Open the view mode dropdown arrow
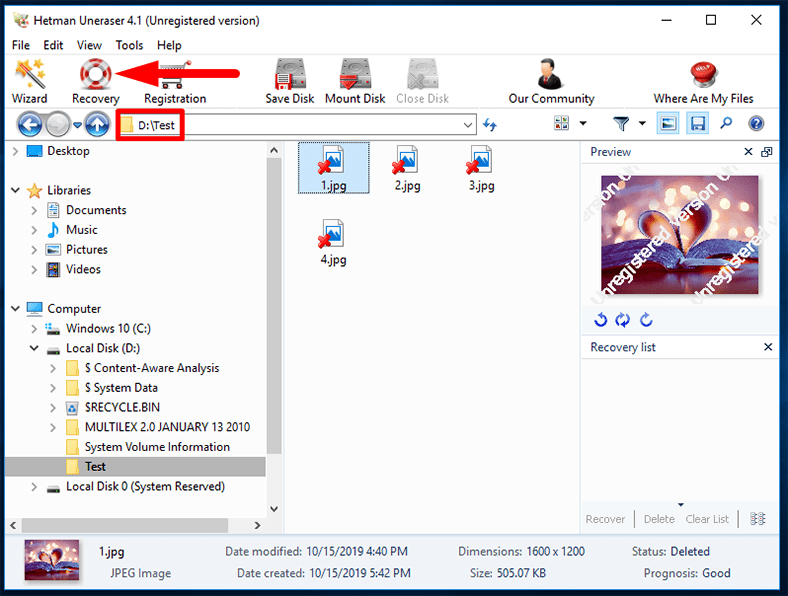The image size is (788, 596). pyautogui.click(x=583, y=123)
